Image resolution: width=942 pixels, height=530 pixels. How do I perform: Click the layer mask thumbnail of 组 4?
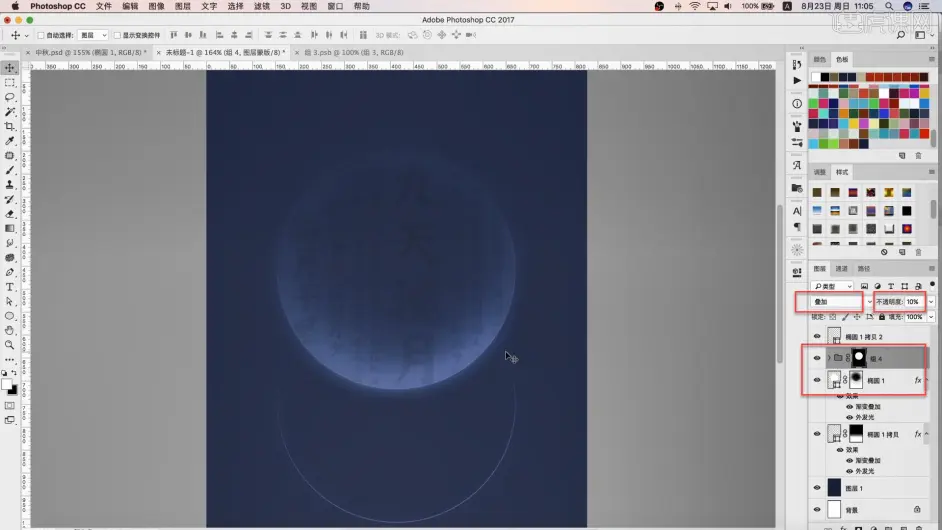[x=859, y=358]
